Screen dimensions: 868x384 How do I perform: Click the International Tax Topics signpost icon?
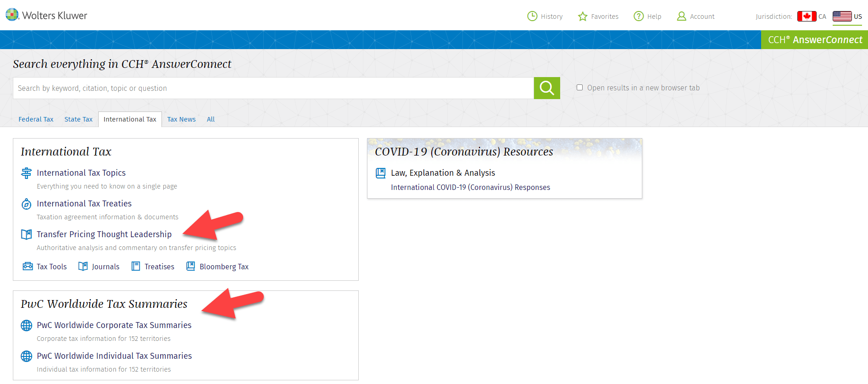point(27,173)
